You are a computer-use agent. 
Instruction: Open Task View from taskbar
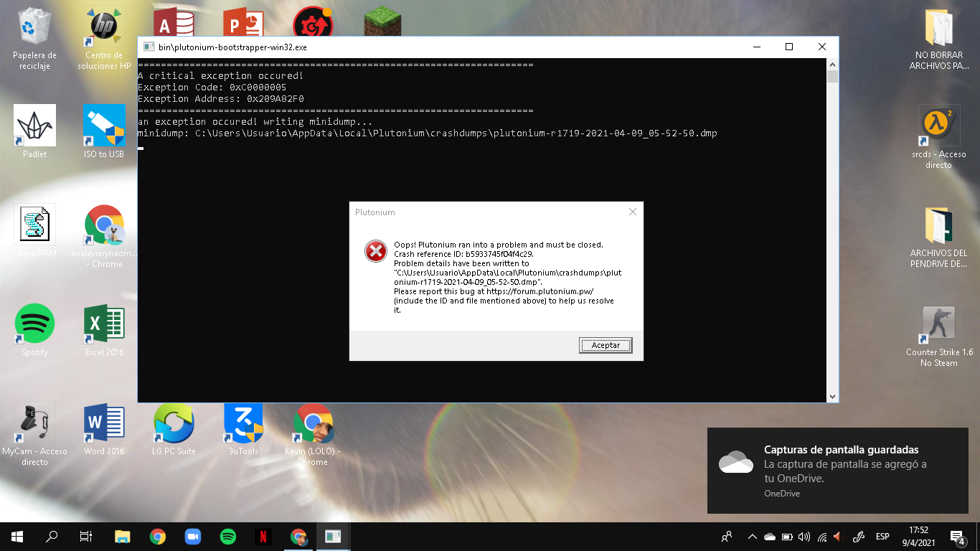point(86,537)
